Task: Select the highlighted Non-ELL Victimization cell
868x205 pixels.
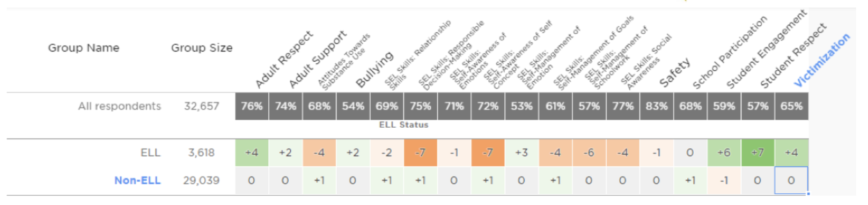Action: [791, 180]
